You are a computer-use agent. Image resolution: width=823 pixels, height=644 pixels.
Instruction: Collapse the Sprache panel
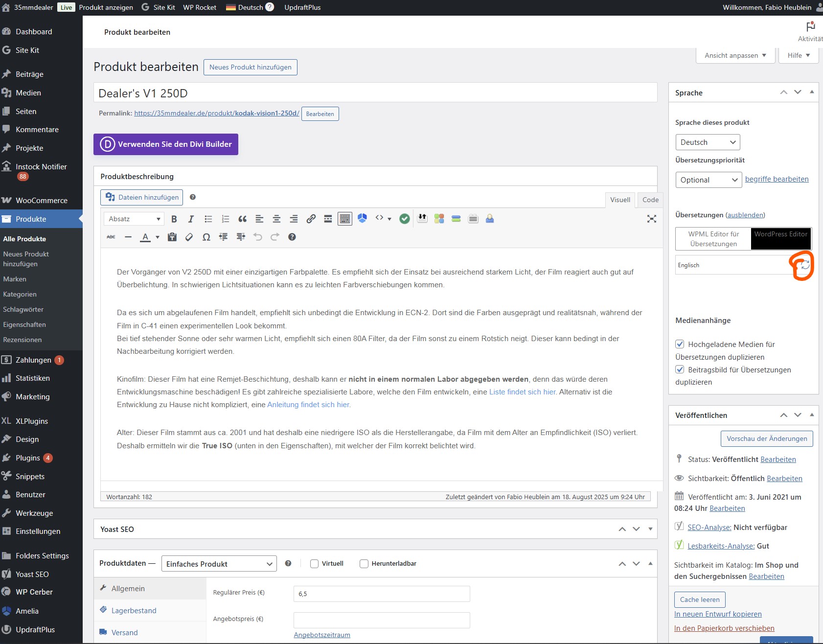[812, 92]
